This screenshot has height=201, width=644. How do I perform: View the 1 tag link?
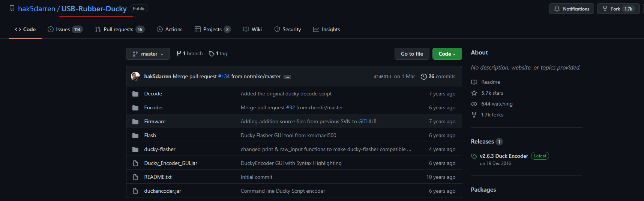tap(218, 54)
